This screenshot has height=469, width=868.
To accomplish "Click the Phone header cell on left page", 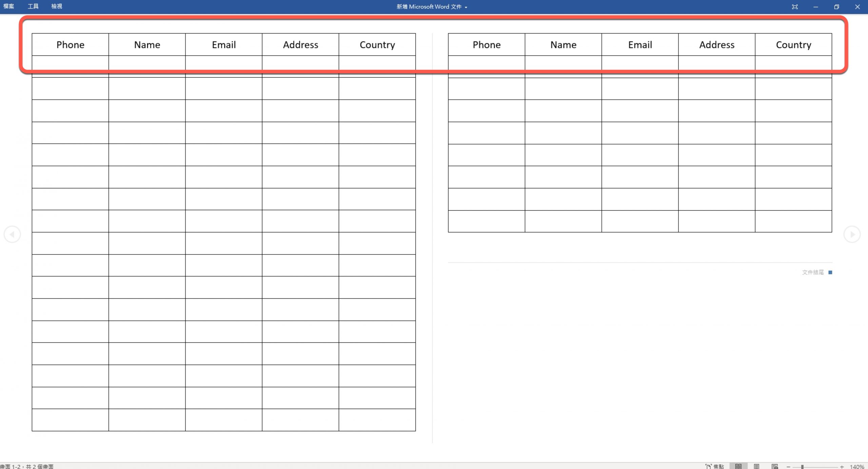I will pyautogui.click(x=70, y=45).
